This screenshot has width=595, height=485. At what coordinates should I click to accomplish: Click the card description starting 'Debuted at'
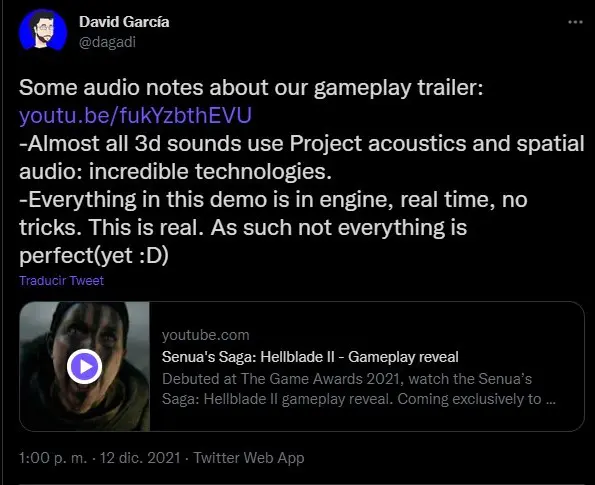tap(359, 389)
